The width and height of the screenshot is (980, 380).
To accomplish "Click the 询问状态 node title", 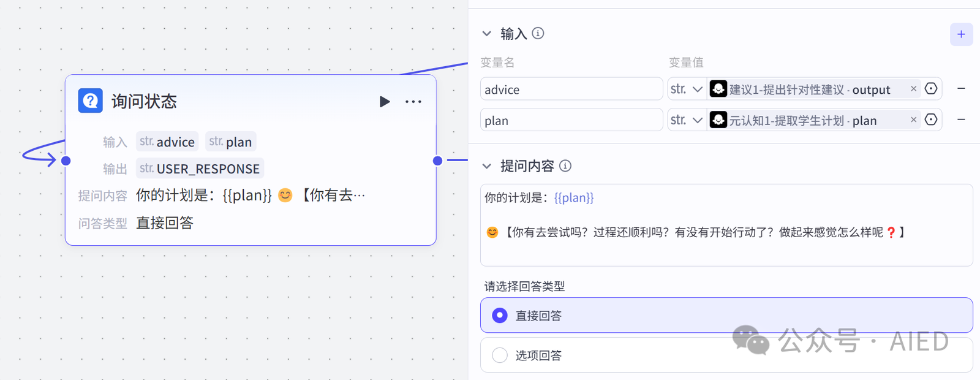I will click(144, 101).
